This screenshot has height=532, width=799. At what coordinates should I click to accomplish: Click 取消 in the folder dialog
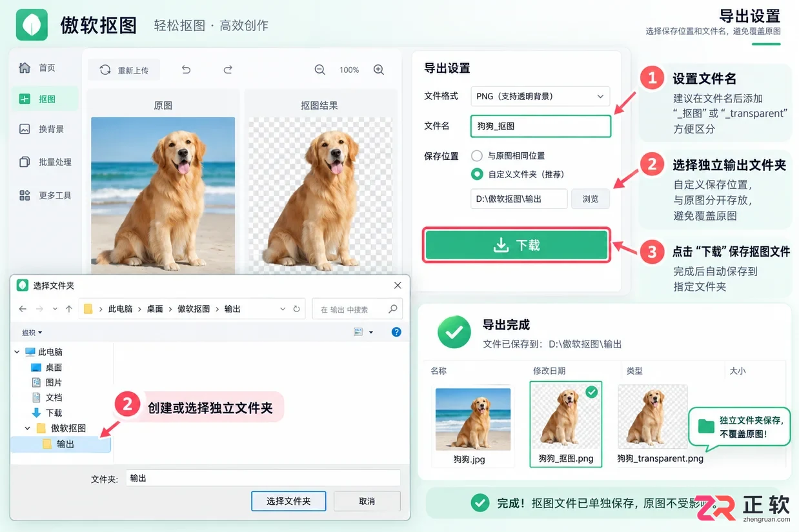367,501
